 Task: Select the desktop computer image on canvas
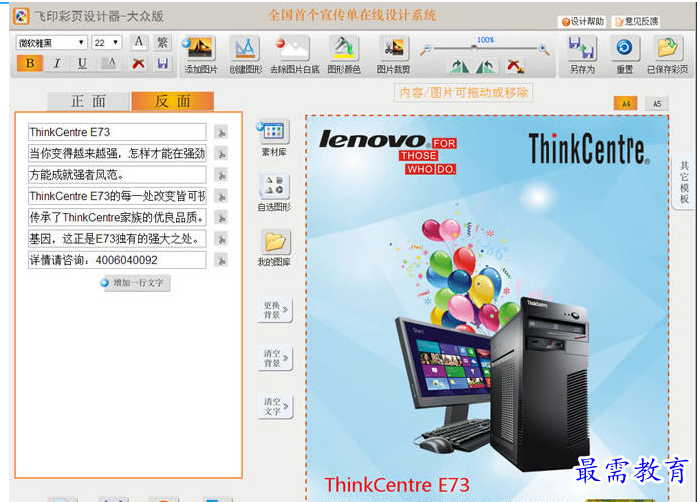pyautogui.click(x=492, y=385)
